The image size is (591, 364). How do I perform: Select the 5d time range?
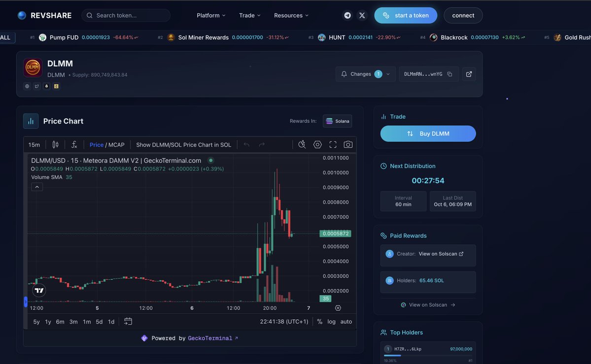tap(99, 322)
